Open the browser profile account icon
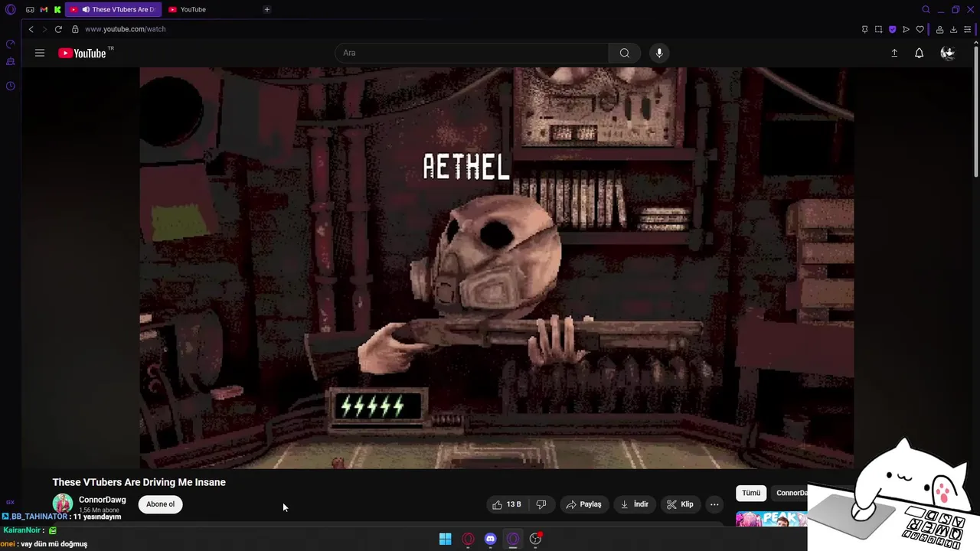The height and width of the screenshot is (551, 980). (x=939, y=29)
